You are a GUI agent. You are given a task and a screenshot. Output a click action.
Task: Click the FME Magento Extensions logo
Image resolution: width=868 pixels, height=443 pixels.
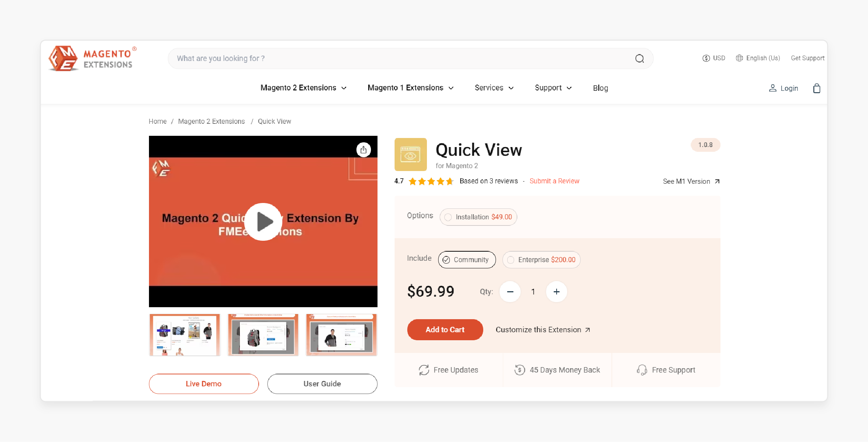(92, 58)
